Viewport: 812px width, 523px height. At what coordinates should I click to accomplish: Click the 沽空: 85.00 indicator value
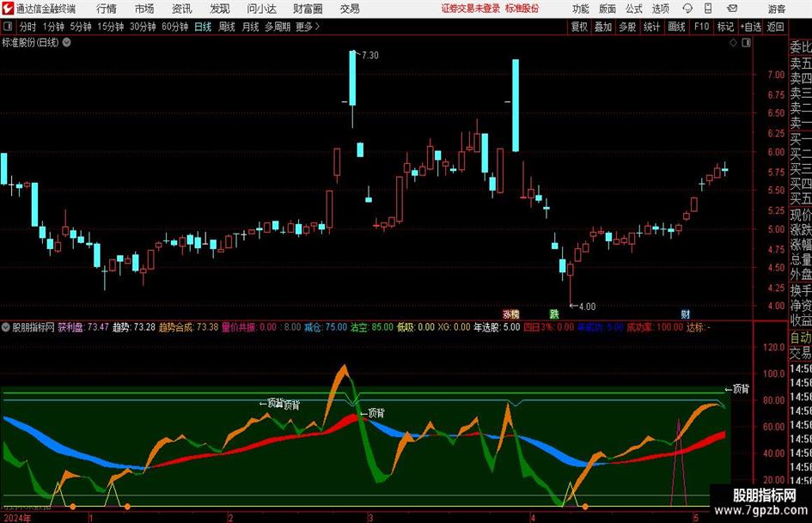coord(372,327)
